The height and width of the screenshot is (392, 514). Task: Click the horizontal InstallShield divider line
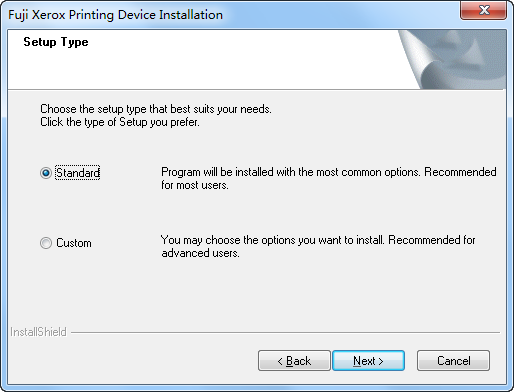click(x=285, y=332)
